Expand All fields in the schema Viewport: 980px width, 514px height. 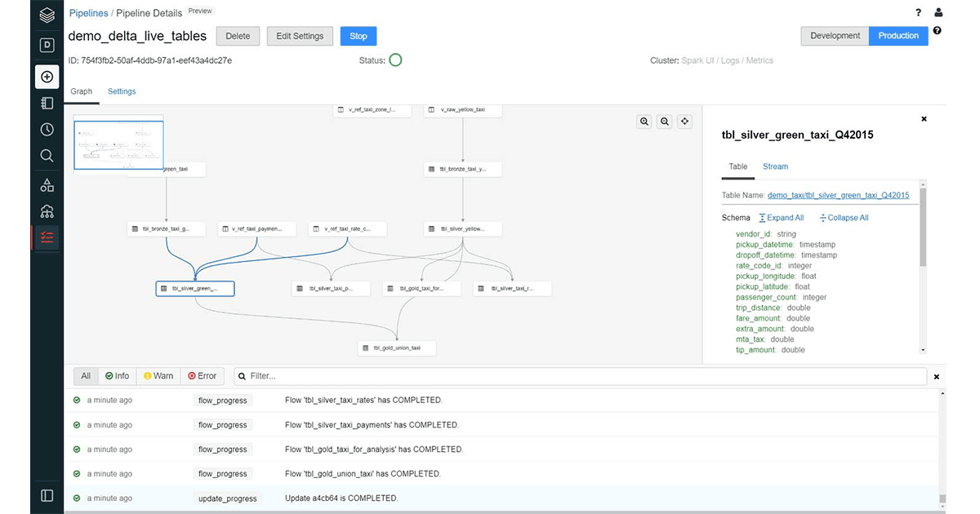(x=781, y=217)
